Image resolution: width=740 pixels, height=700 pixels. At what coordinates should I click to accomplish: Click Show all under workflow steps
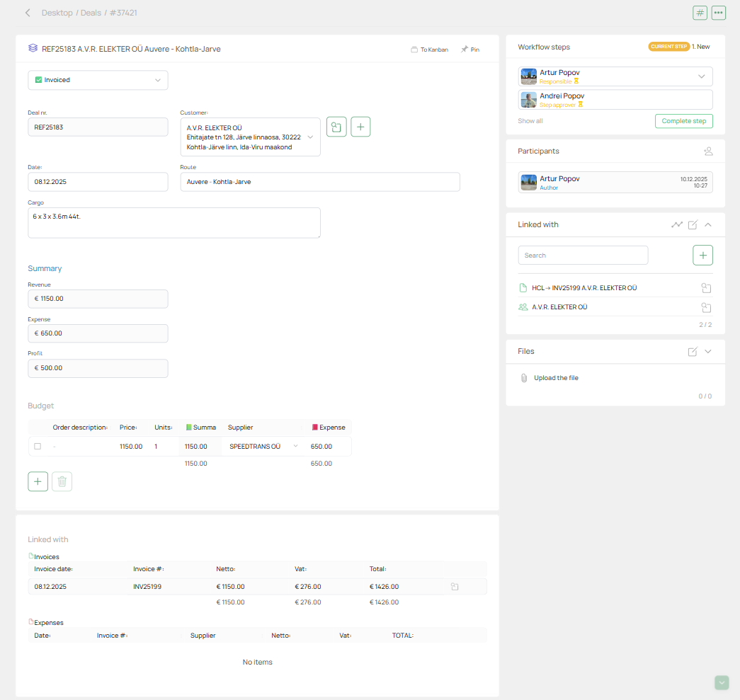point(530,121)
